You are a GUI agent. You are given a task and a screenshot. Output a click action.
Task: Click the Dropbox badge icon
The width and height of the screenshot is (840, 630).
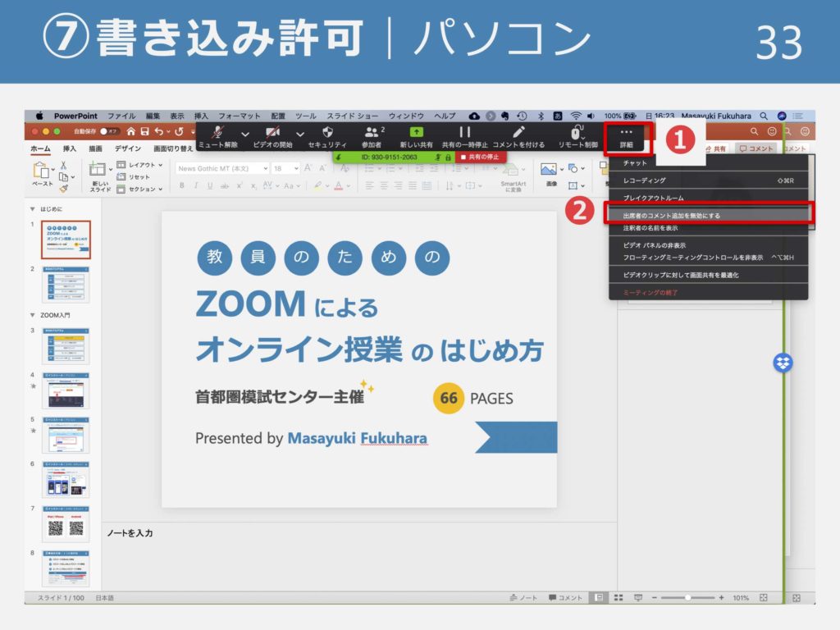(783, 363)
